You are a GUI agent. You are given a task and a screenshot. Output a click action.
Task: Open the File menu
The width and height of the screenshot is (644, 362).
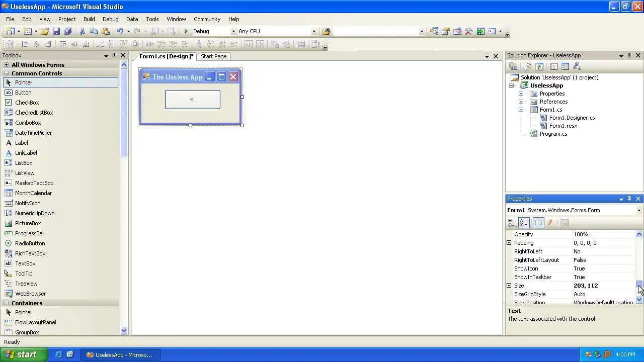pyautogui.click(x=10, y=19)
